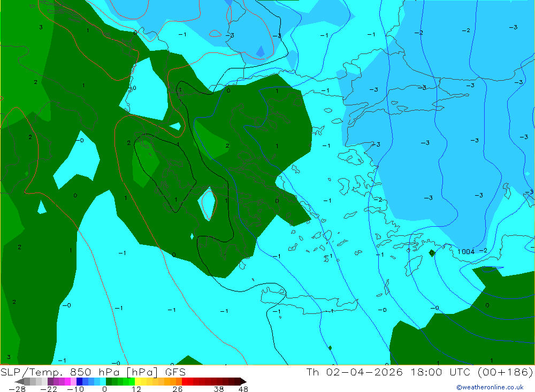The image size is (535, 392).
Task: Click the '-10' legend scale label
Action: click(x=75, y=389)
